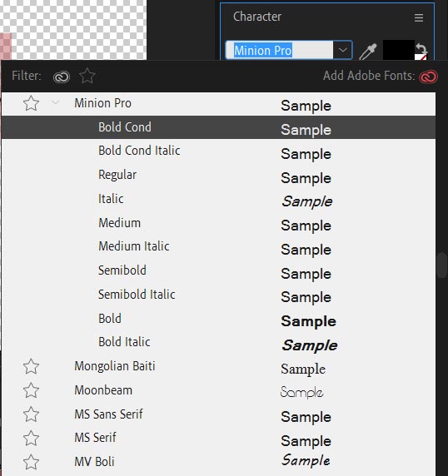Select the Semibold font style
Viewport: 448px width, 476px height.
click(218, 270)
